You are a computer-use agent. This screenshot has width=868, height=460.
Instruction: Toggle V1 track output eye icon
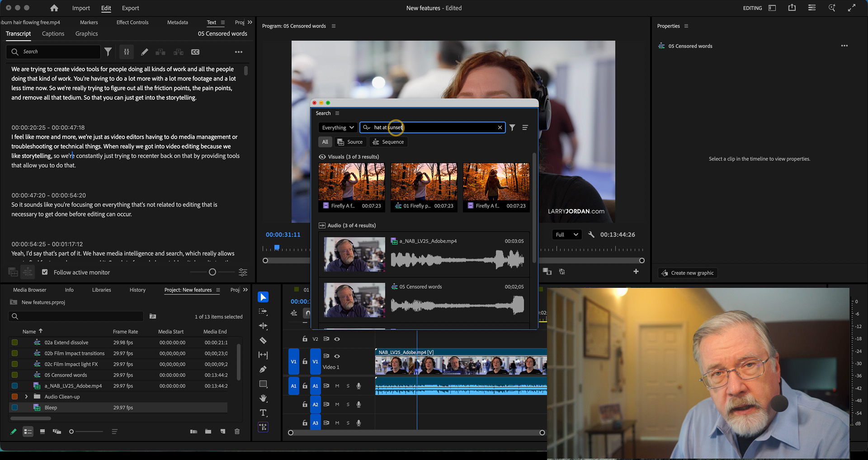337,356
